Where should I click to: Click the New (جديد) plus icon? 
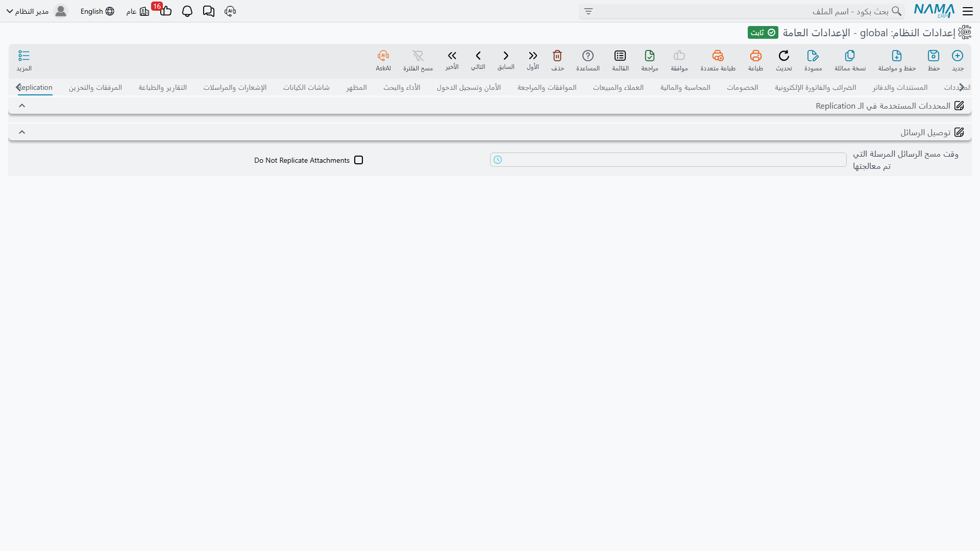(958, 56)
